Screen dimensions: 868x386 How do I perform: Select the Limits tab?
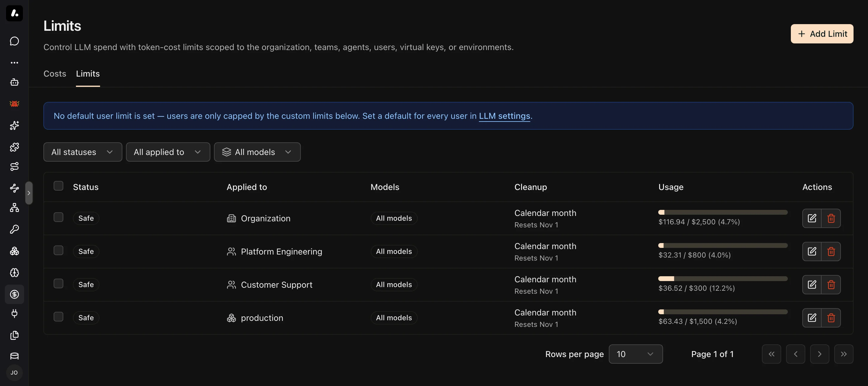[88, 74]
